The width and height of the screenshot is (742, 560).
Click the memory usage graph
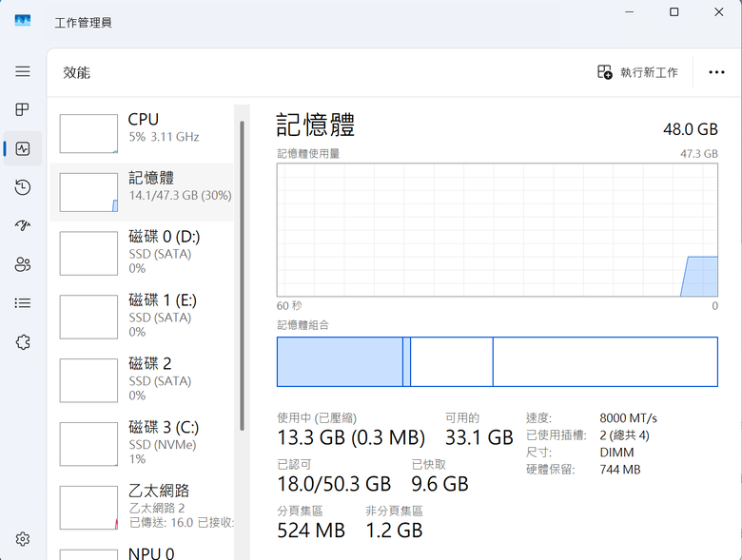498,230
